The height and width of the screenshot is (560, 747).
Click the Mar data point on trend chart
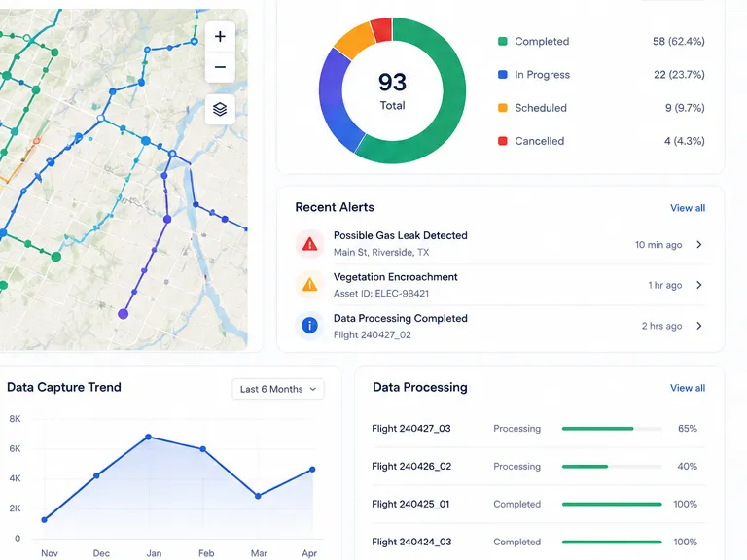tap(258, 496)
